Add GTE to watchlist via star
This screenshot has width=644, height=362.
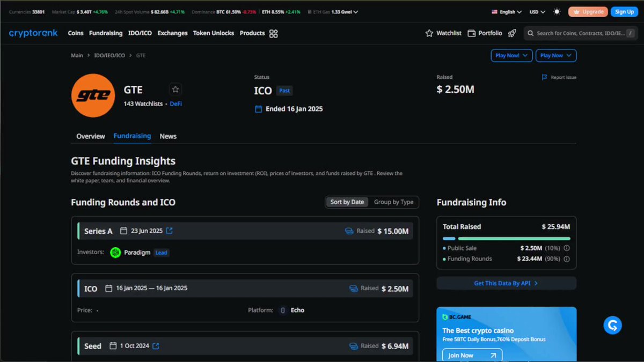(x=175, y=90)
